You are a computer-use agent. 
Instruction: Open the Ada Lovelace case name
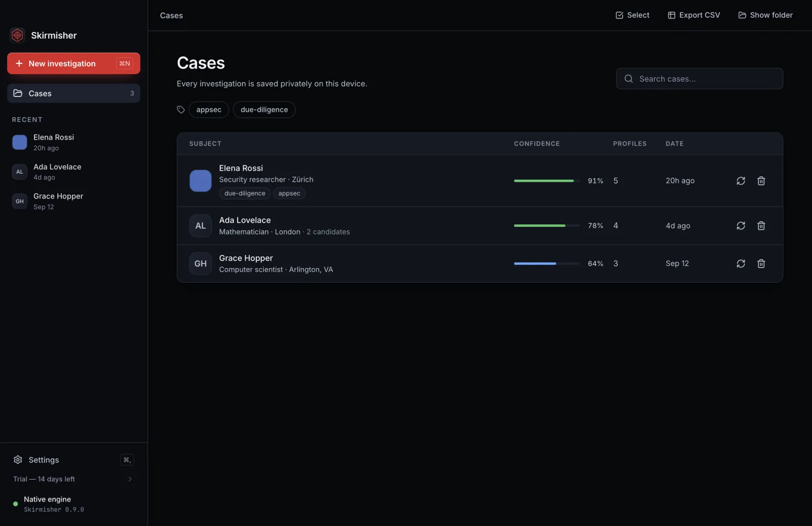click(x=245, y=220)
